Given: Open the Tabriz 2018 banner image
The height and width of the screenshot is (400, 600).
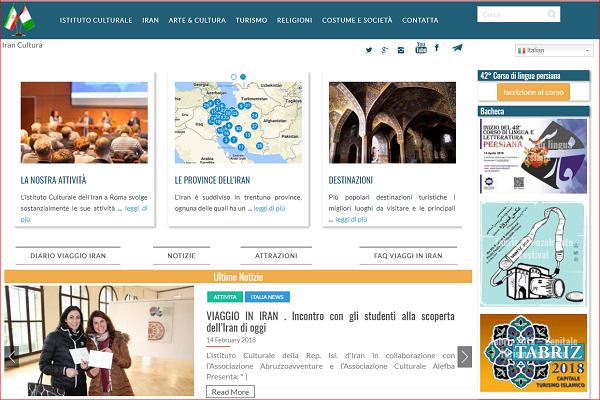Looking at the screenshot, I should click(533, 352).
